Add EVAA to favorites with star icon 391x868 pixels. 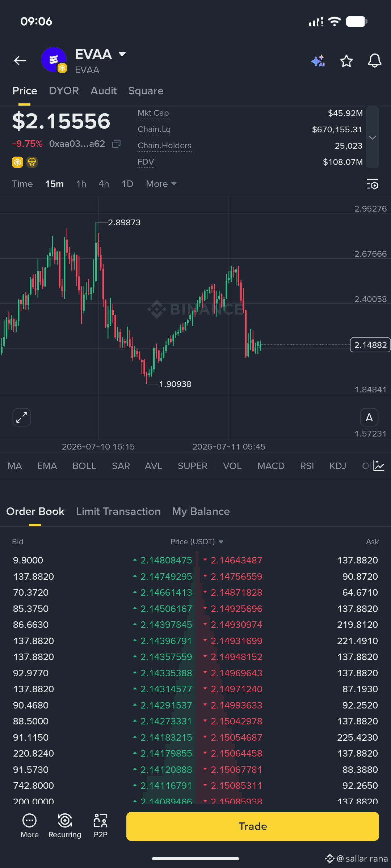point(346,61)
